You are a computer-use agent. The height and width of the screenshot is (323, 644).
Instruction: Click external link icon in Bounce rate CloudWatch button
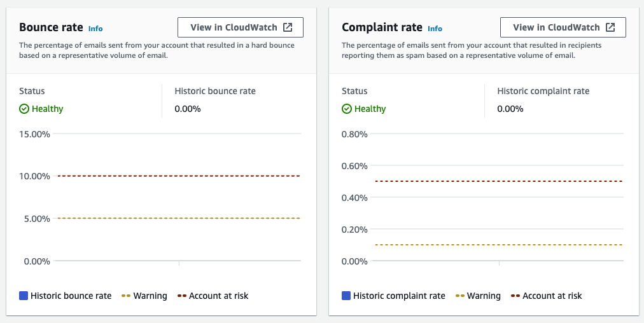pyautogui.click(x=288, y=27)
